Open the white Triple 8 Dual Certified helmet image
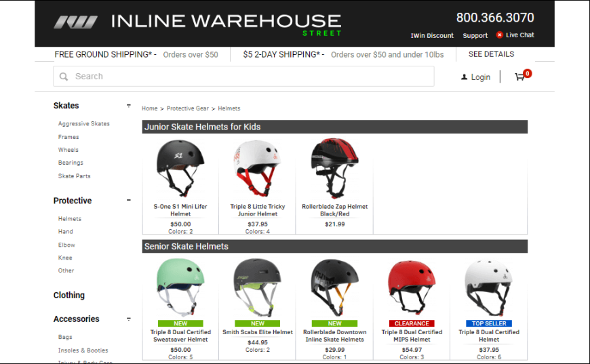Viewport: 590px width, 364px height. 488,287
